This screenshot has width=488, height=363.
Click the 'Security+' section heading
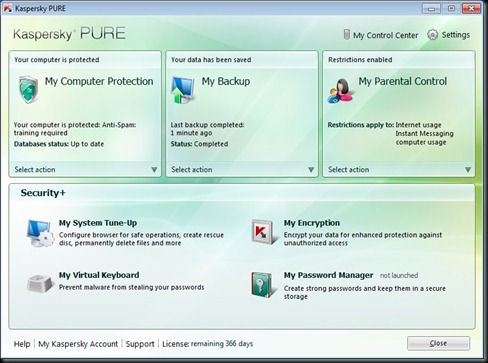[43, 193]
